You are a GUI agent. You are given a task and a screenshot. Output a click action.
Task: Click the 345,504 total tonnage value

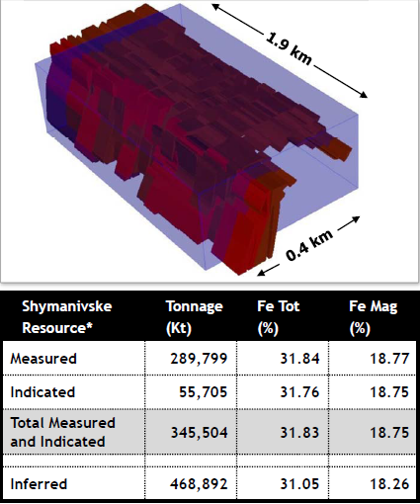(199, 432)
